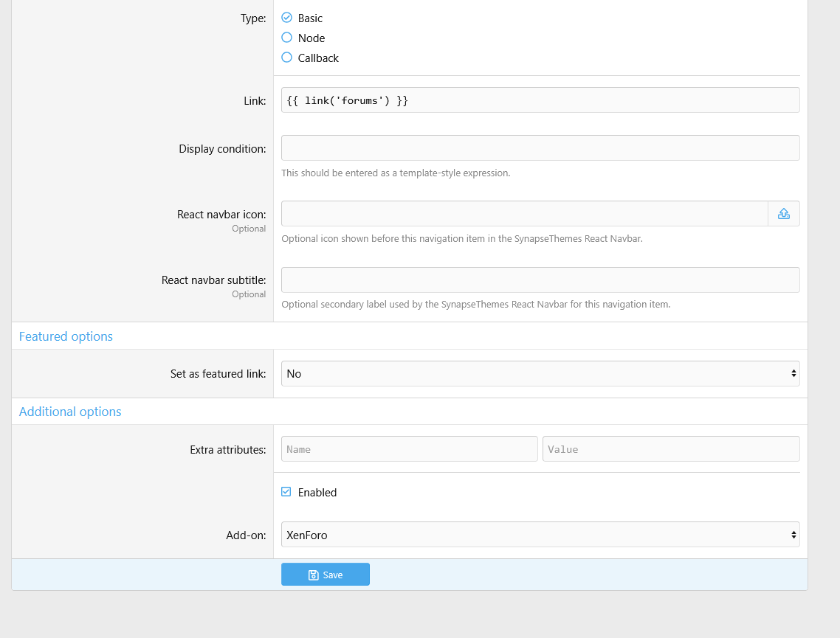Click the 'React navbar subtitle:' label text
The width and height of the screenshot is (840, 638).
pos(213,280)
